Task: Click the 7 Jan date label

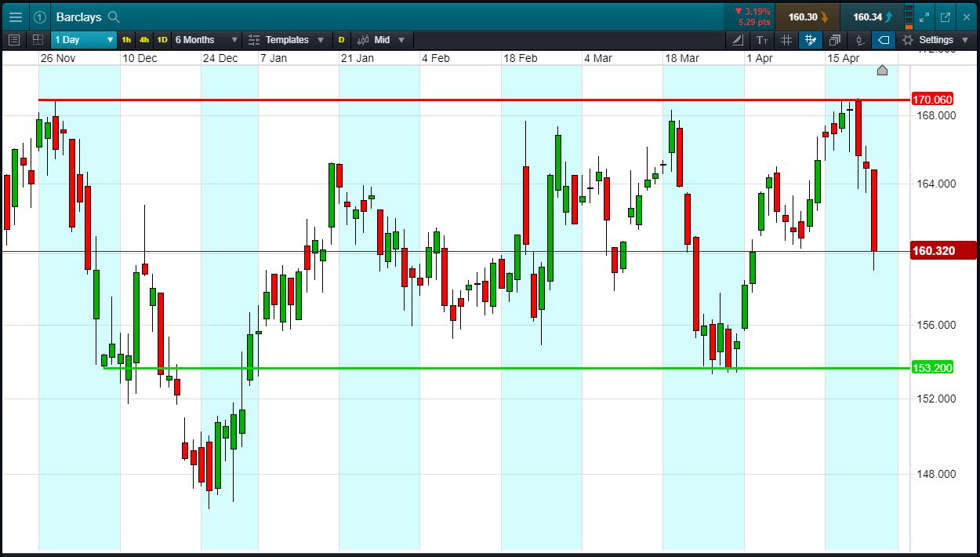Action: (274, 58)
